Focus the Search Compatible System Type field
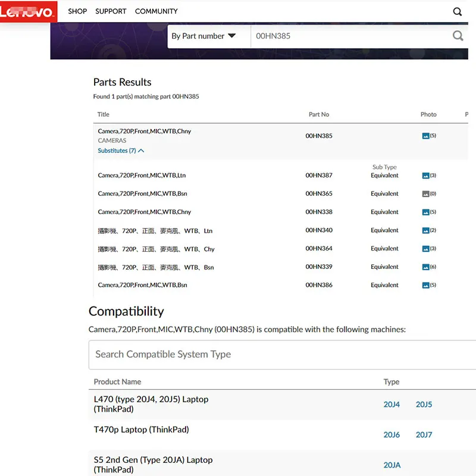Screen dimensions: 476x476 coord(280,354)
